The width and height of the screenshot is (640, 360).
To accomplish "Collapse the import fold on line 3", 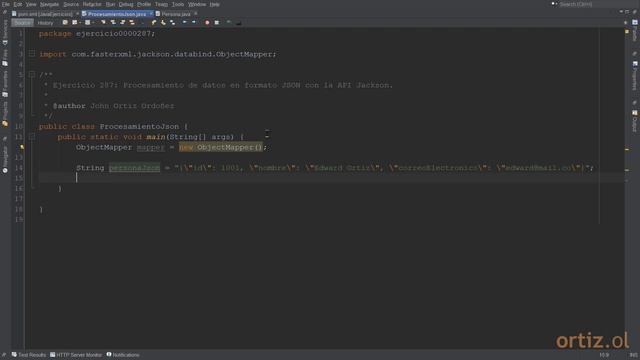I will click(32, 53).
